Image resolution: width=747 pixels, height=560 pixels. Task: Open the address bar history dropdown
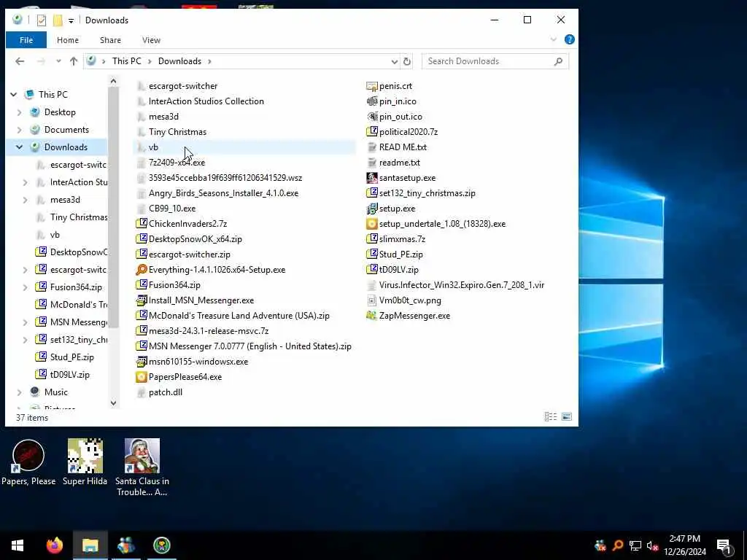pos(395,61)
